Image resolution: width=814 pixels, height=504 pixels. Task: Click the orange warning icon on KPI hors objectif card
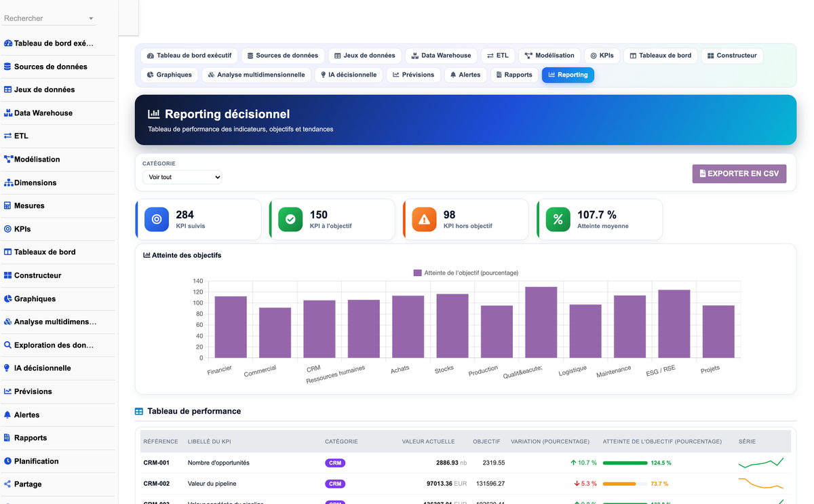424,219
